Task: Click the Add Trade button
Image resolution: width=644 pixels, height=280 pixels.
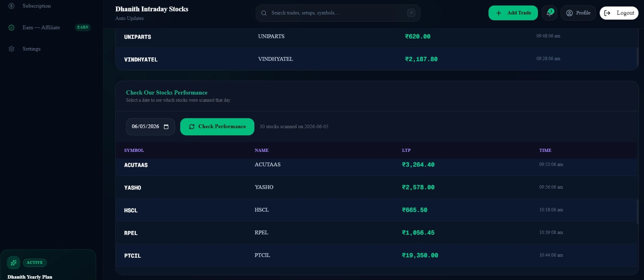Action: pos(513,13)
